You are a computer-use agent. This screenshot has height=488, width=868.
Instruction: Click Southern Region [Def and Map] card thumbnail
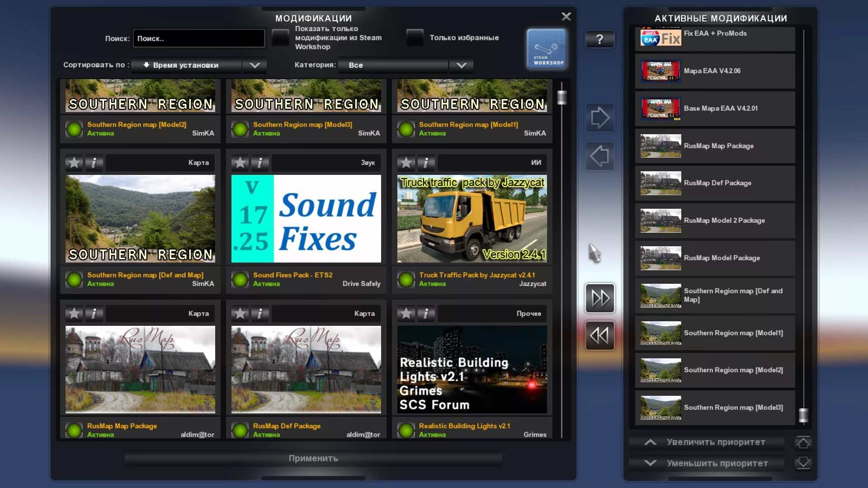[x=140, y=219]
